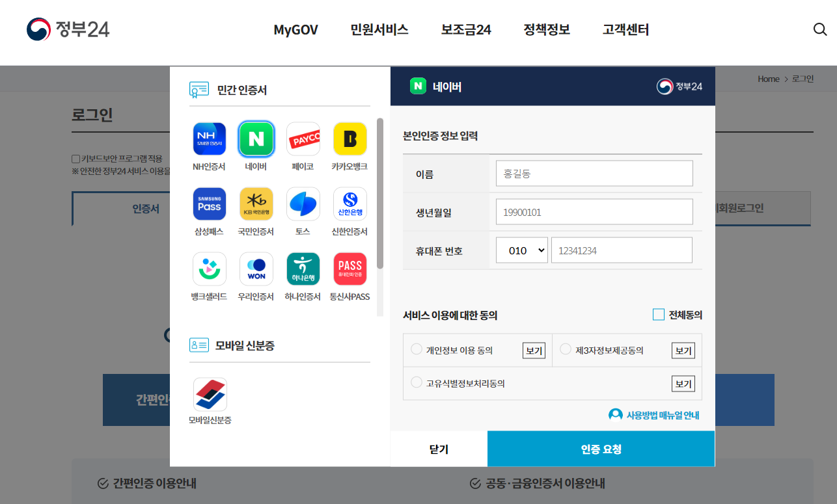
Task: Click the 인증 요청 button
Action: click(x=601, y=449)
